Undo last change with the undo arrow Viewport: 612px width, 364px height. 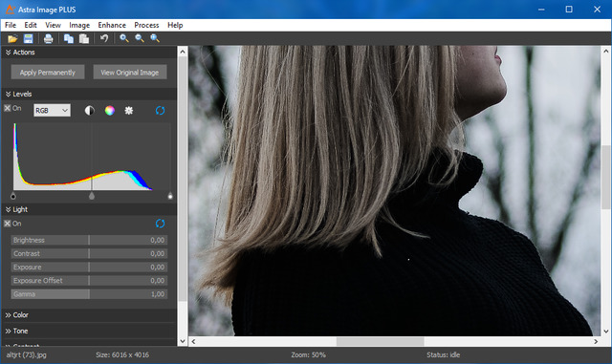click(104, 38)
